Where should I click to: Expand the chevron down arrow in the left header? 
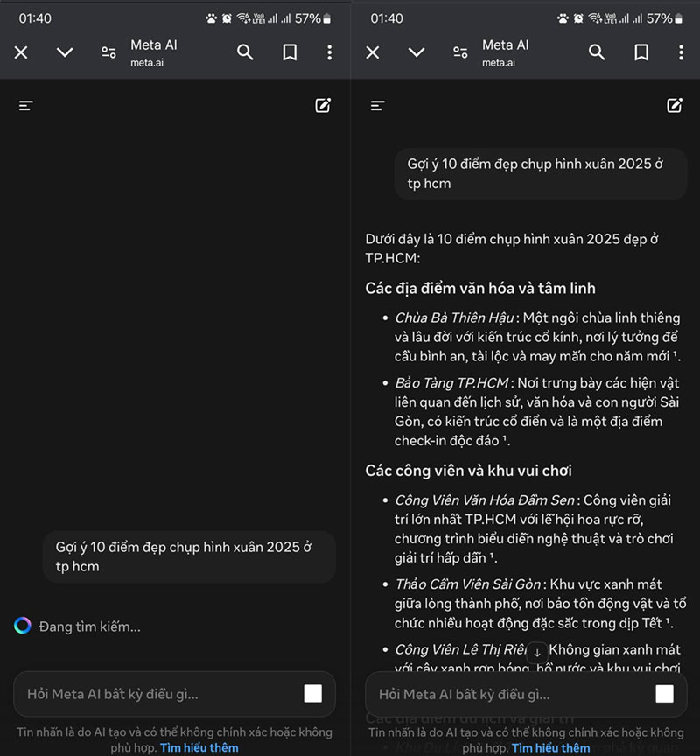coord(65,52)
